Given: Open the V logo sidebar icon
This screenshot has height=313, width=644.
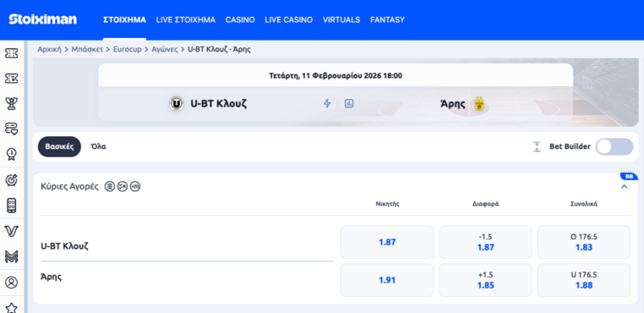Looking at the screenshot, I should click(12, 231).
